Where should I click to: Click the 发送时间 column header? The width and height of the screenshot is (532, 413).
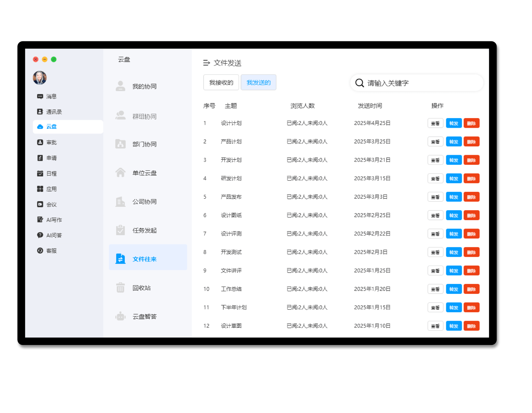tap(370, 106)
